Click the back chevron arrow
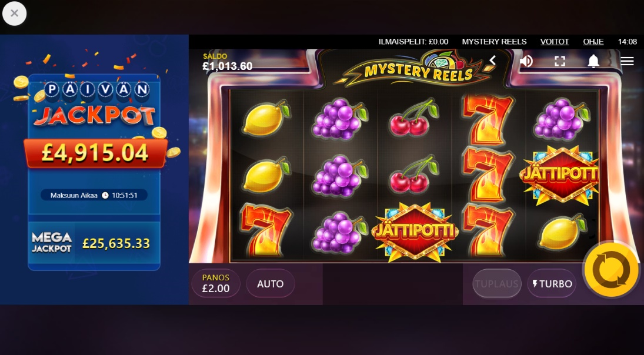 [492, 61]
